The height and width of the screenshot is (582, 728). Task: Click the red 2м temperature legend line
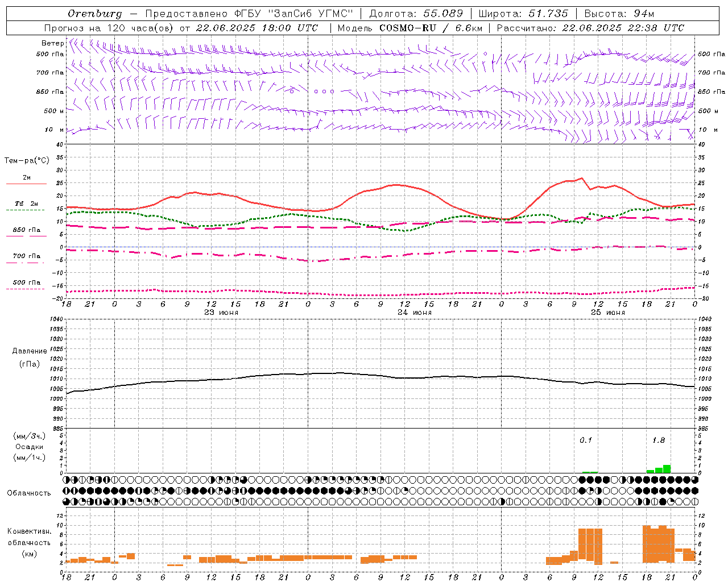(26, 184)
